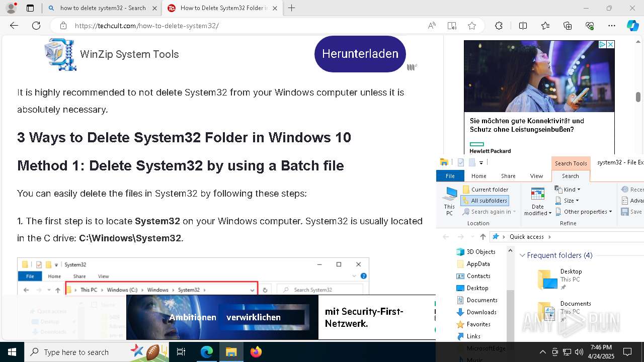Click the Herunterladen button in WinZip ad
Screen dimensions: 644x362
click(360, 54)
